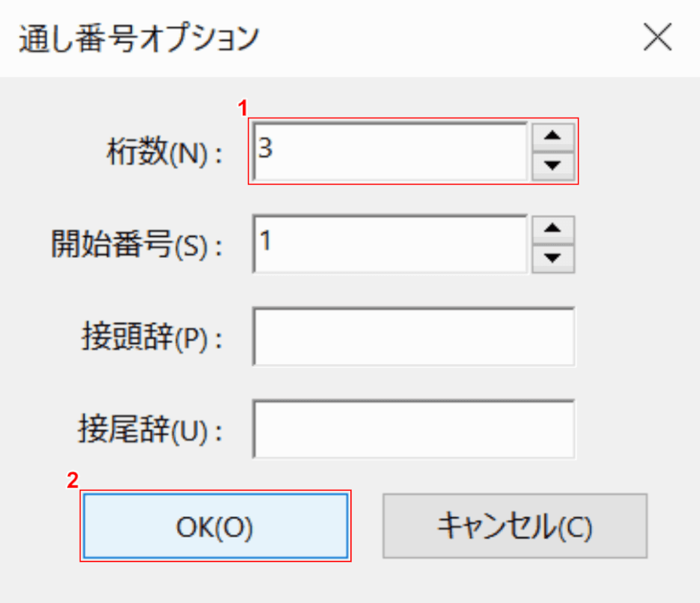The height and width of the screenshot is (603, 700).
Task: Click the 通し番号オプション title bar text
Action: pyautogui.click(x=138, y=38)
